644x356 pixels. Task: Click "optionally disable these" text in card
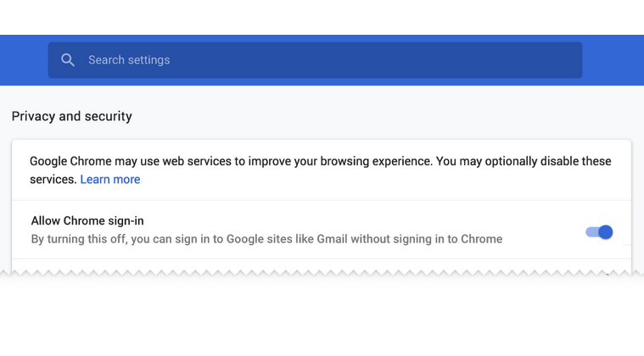pyautogui.click(x=548, y=161)
